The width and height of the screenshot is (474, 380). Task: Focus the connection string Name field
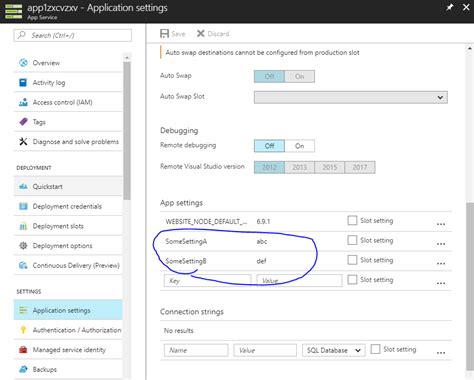[x=196, y=350]
